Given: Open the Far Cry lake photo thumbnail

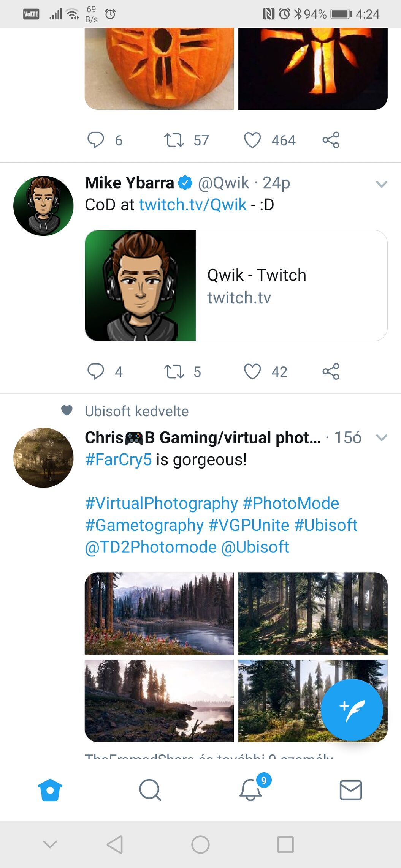Looking at the screenshot, I should 159,614.
